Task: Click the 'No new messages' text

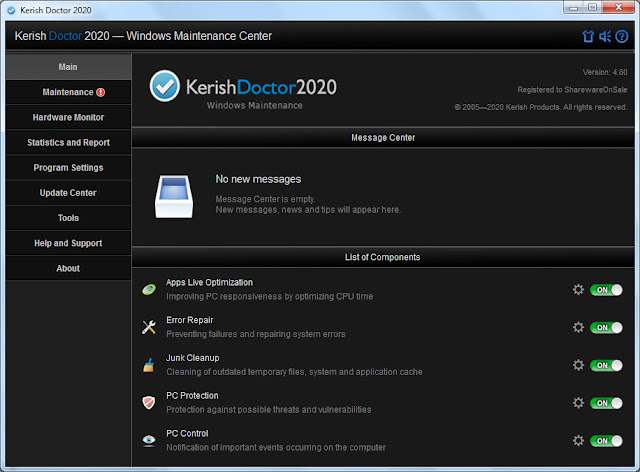Action: point(258,179)
